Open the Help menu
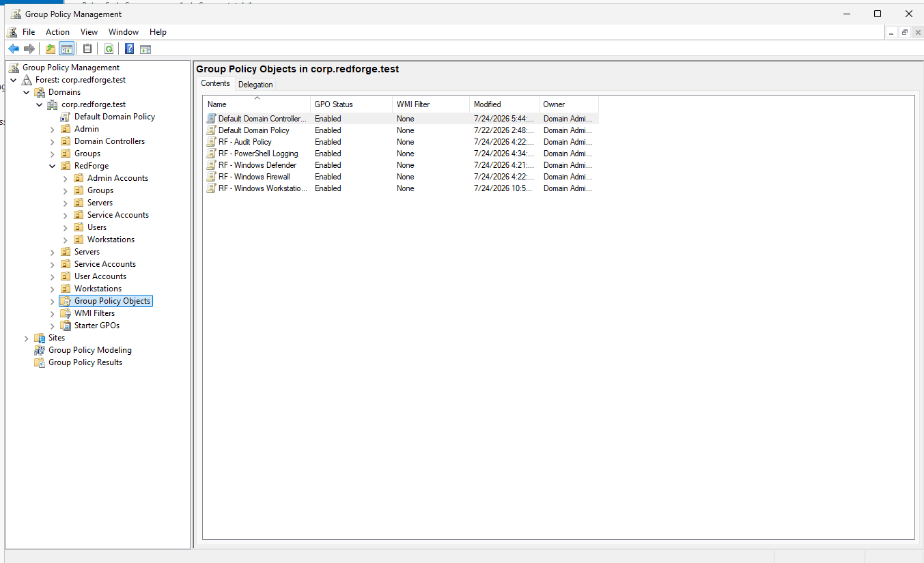 pyautogui.click(x=158, y=32)
